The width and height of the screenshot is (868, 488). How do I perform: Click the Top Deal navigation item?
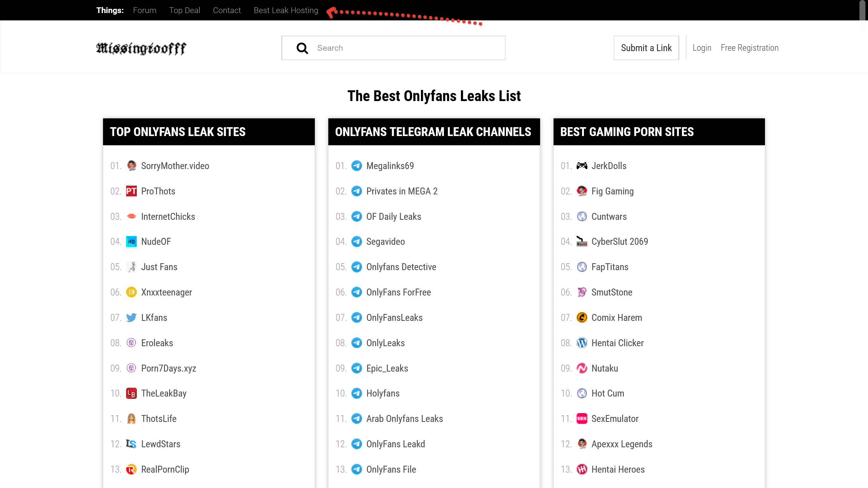click(x=184, y=10)
